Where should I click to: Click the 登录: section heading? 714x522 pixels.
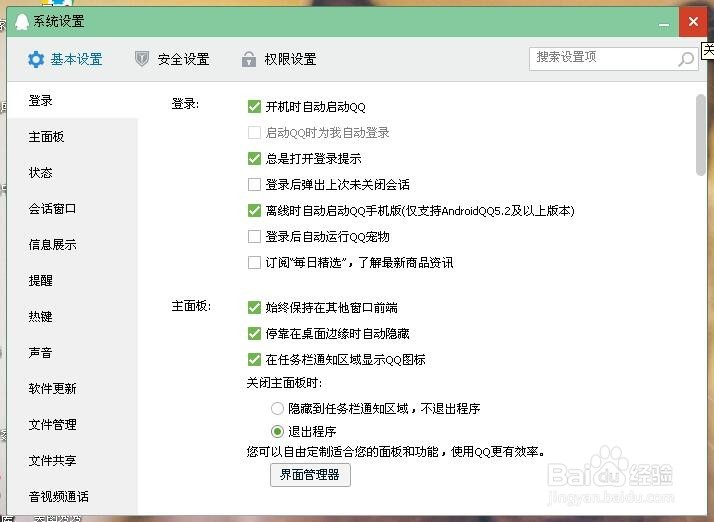tap(185, 104)
